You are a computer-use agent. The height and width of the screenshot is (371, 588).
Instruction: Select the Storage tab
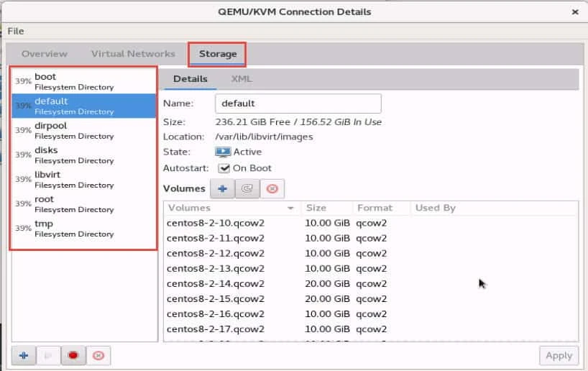tap(218, 54)
